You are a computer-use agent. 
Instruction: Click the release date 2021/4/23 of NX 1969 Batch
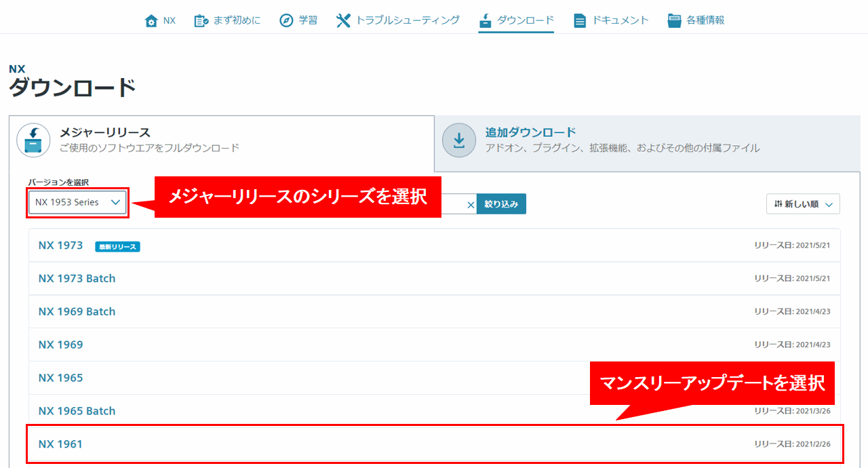792,312
